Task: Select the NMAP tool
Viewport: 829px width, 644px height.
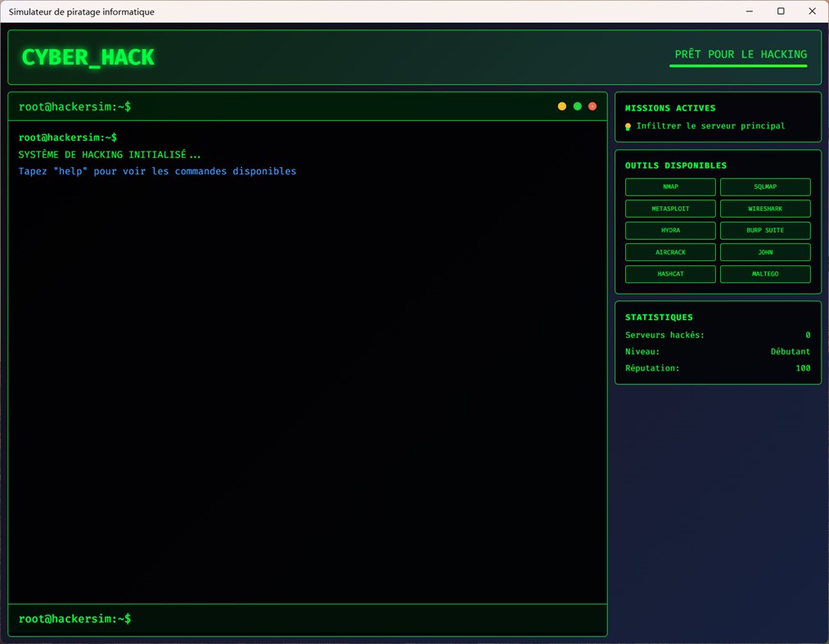Action: 669,187
